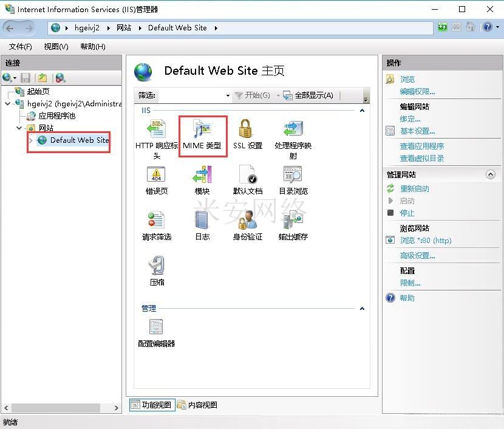Click 重新启动 to restart the site
This screenshot has width=504, height=429.
(x=415, y=189)
